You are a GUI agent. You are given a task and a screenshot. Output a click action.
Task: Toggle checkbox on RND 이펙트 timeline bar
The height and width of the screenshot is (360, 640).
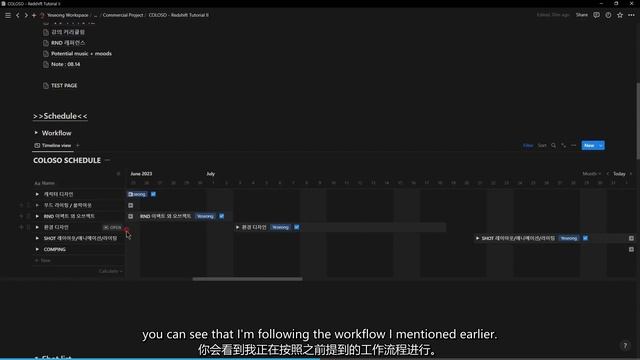tap(222, 216)
